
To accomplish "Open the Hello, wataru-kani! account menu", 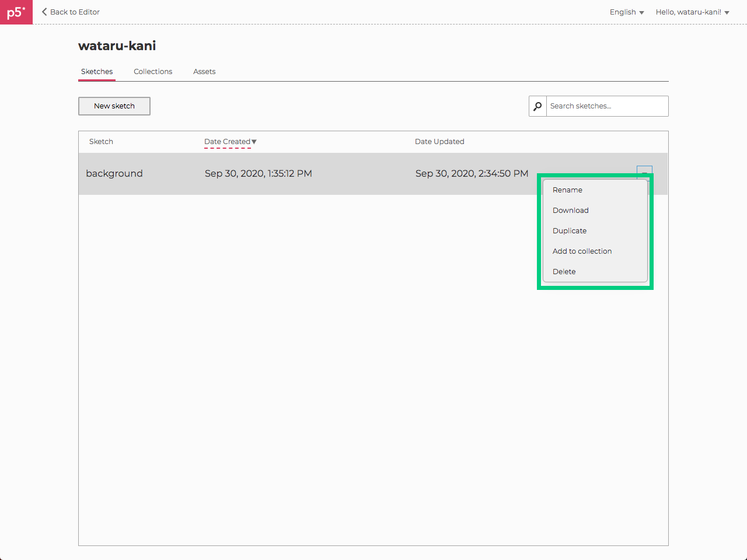I will [x=693, y=12].
